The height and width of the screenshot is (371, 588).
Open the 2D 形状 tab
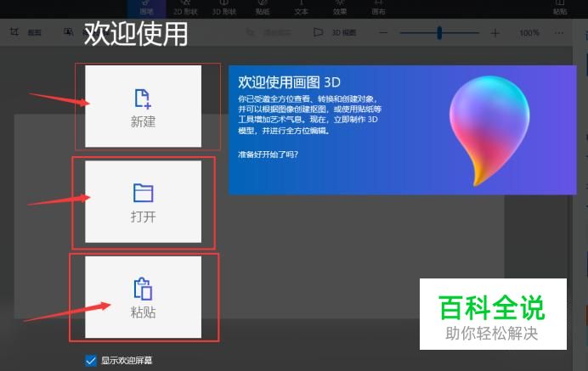point(185,8)
